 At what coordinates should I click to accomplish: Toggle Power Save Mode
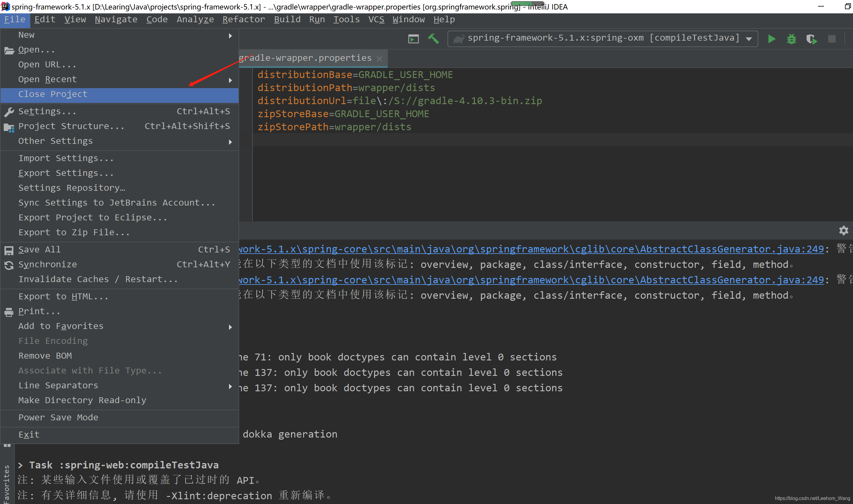coord(120,417)
